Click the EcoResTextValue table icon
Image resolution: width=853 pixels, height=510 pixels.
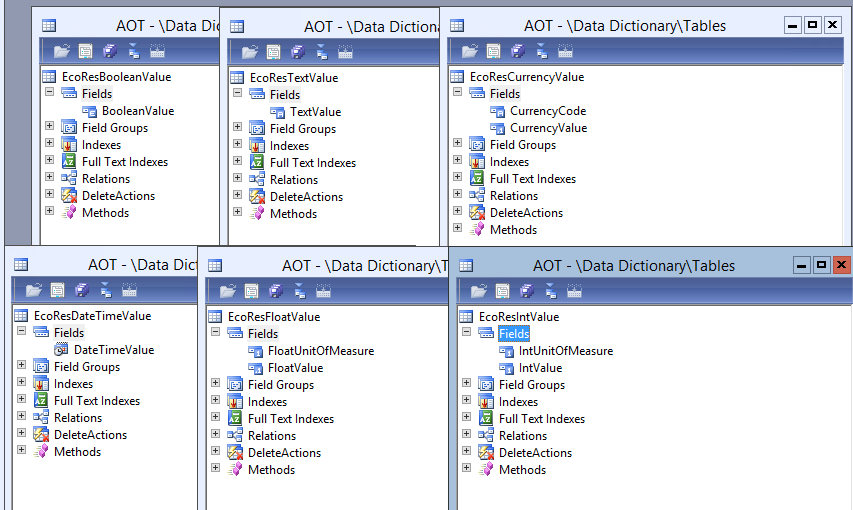(x=238, y=78)
